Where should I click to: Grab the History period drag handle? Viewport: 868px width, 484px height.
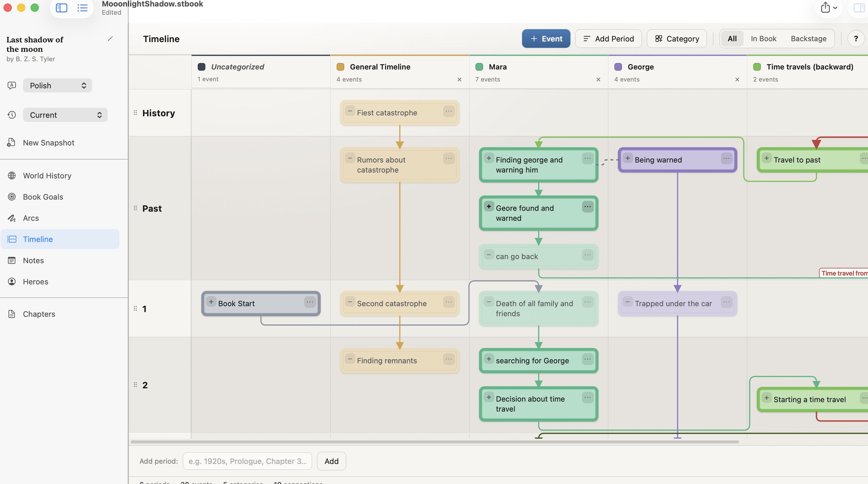(135, 113)
